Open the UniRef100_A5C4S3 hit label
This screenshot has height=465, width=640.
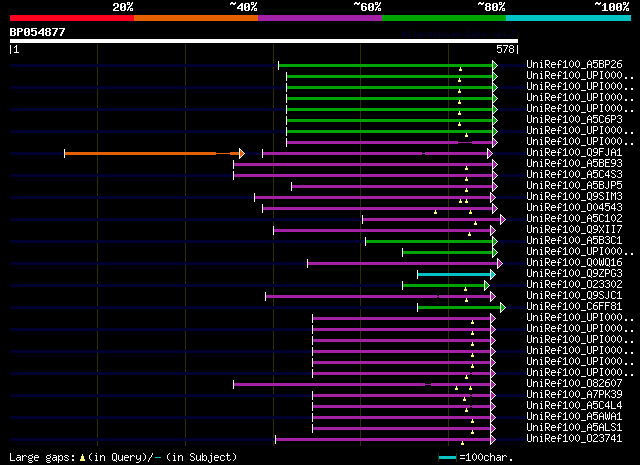(574, 174)
